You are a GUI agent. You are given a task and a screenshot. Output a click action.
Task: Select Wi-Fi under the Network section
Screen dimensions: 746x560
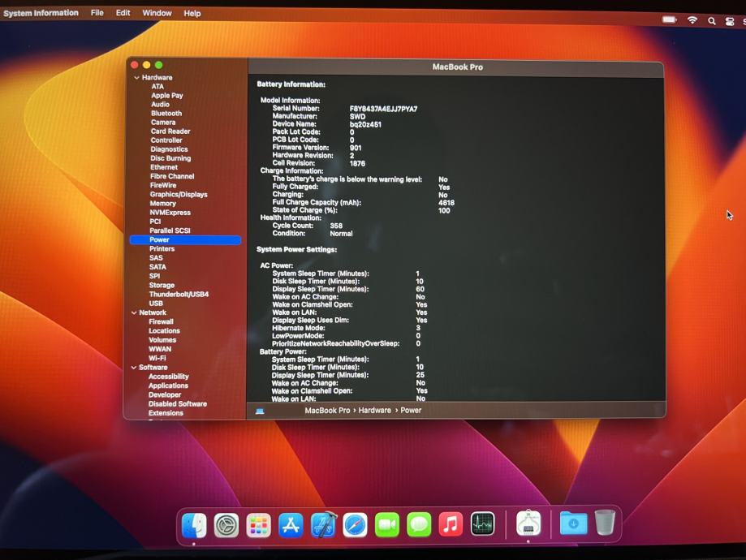click(157, 358)
